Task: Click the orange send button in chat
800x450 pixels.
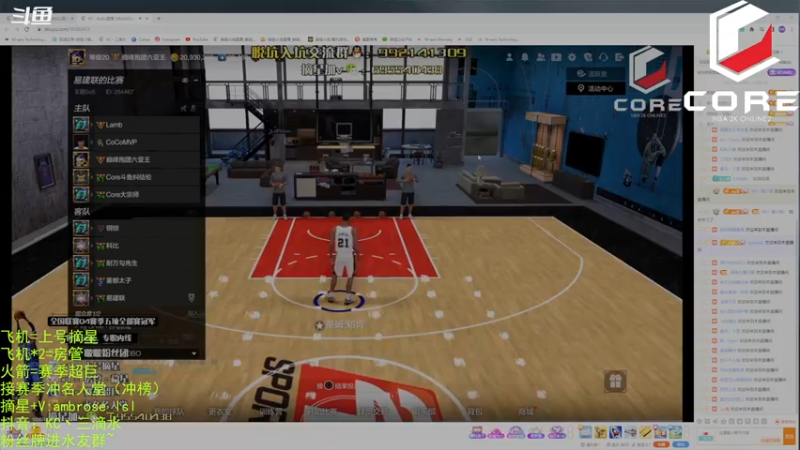Action: tap(789, 436)
